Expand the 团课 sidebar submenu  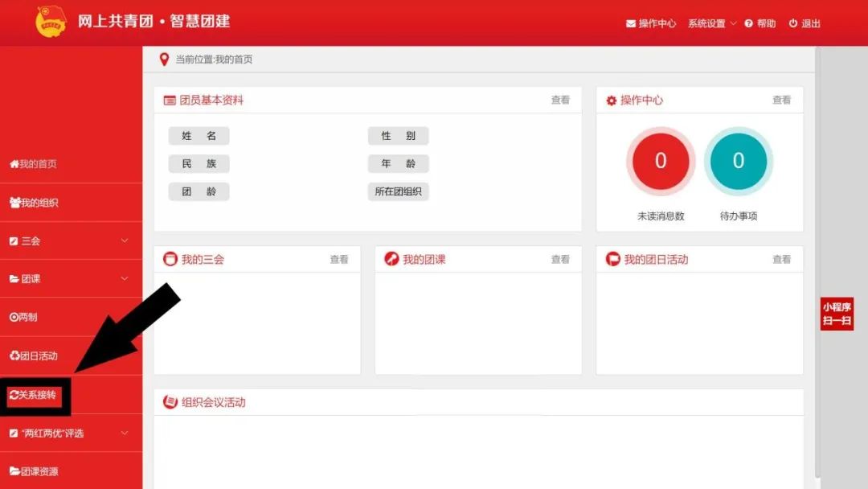pos(124,279)
